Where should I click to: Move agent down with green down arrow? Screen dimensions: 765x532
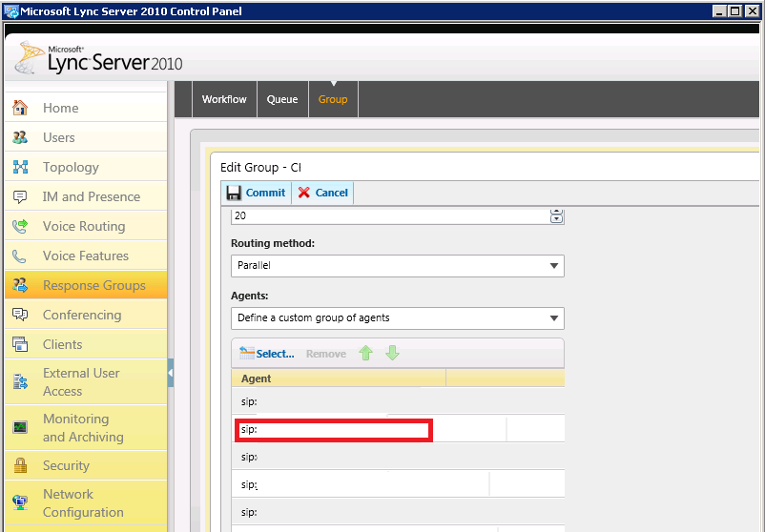click(392, 353)
